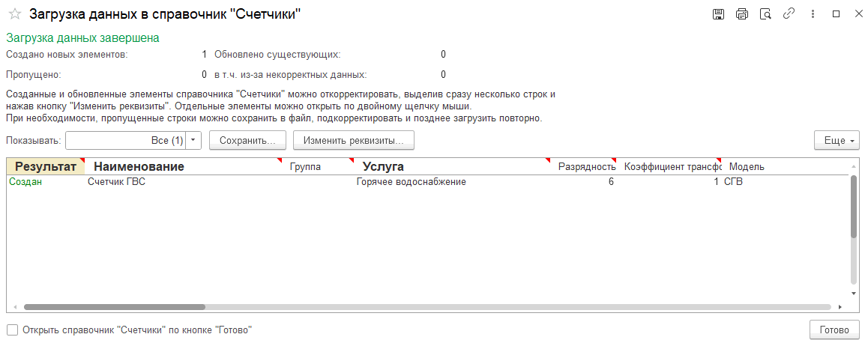Select the Коэффициент value '1' cell

click(x=670, y=182)
